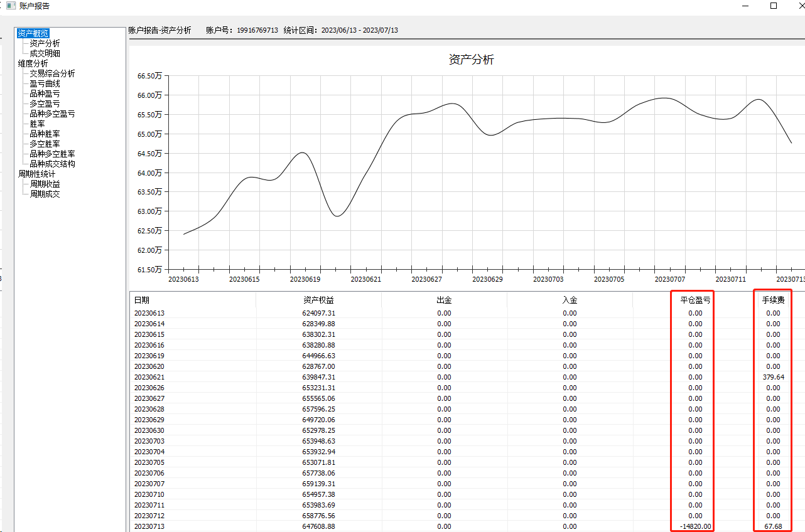Click equity value 624097.31
805x532 pixels.
[318, 313]
